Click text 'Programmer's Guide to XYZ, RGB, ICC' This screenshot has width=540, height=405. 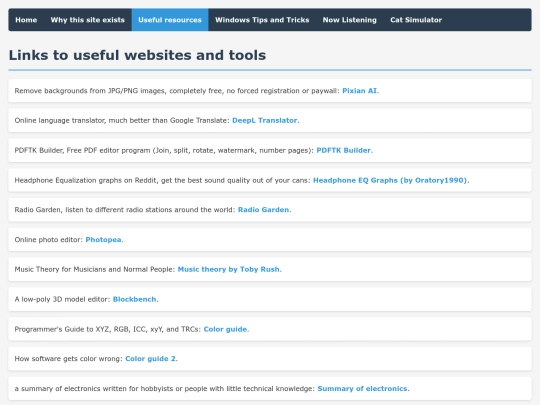pyautogui.click(x=80, y=329)
